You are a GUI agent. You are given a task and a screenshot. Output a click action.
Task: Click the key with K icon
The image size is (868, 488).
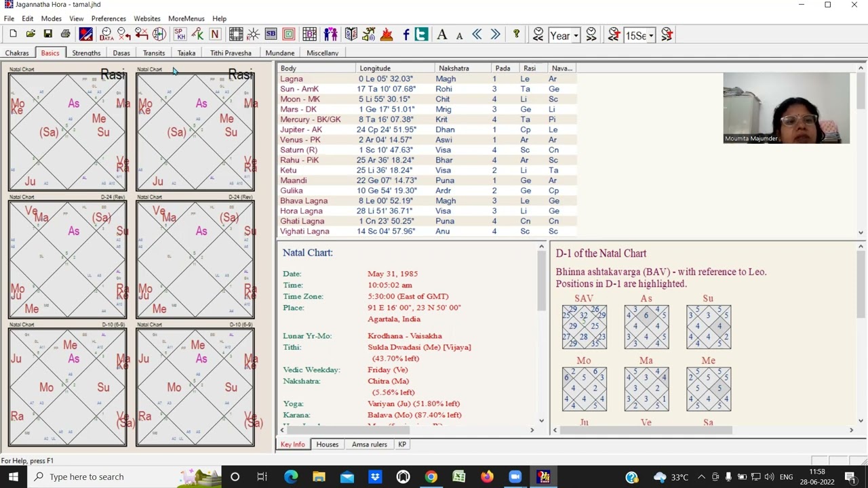(x=197, y=35)
